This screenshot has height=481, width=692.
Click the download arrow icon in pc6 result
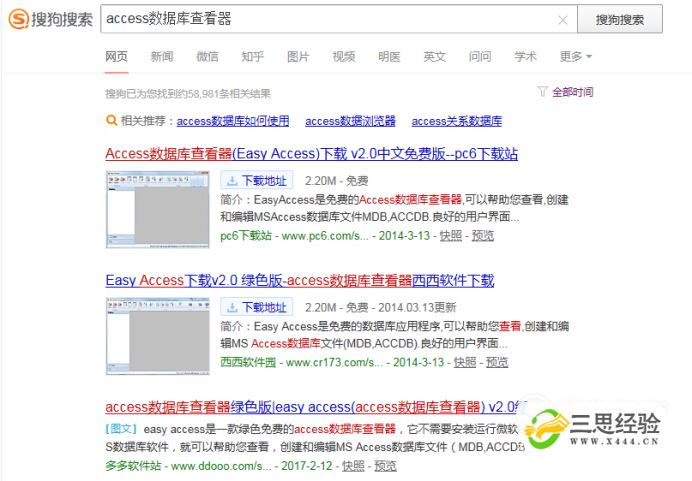click(232, 180)
